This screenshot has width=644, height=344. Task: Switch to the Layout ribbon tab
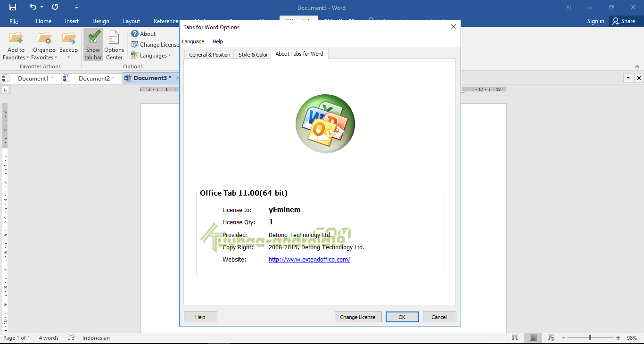coord(132,21)
